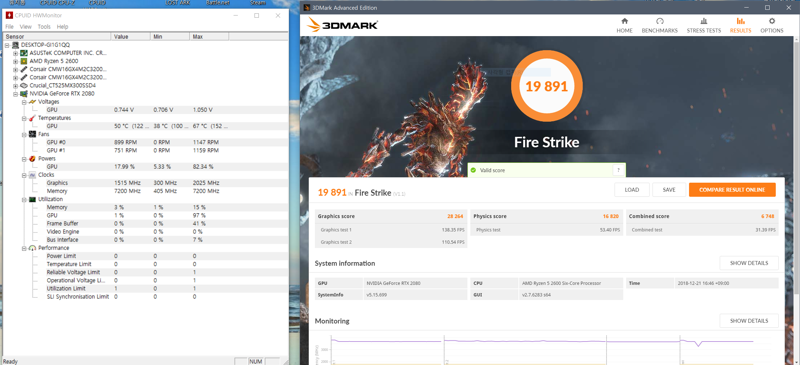Open the Options gear icon
The height and width of the screenshot is (365, 800).
pyautogui.click(x=771, y=21)
